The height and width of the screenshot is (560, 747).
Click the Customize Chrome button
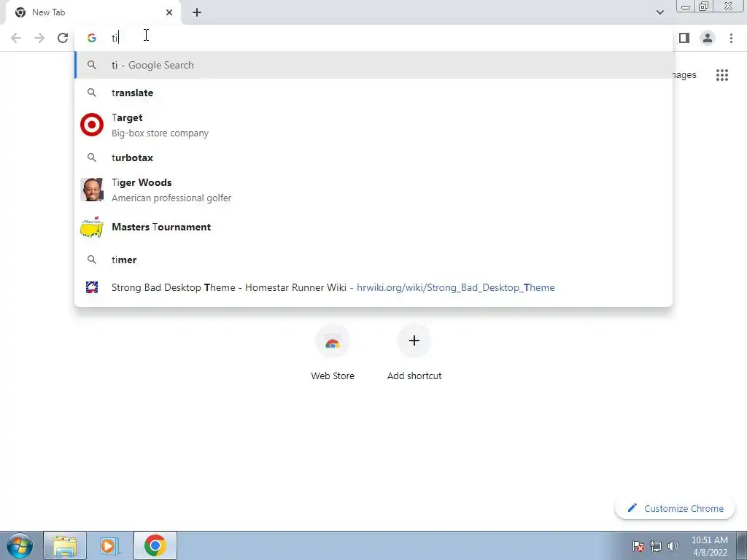pyautogui.click(x=675, y=508)
